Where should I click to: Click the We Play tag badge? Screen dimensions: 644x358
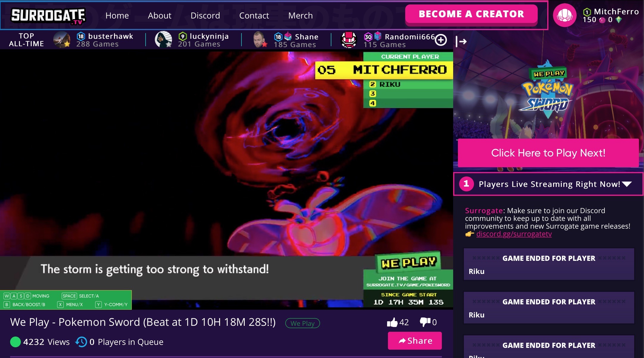coord(302,323)
